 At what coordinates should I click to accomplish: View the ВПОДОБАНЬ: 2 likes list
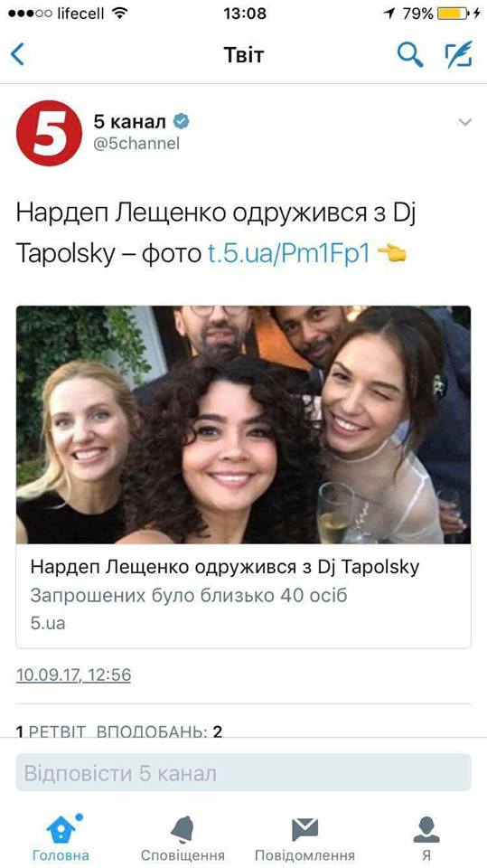159,731
